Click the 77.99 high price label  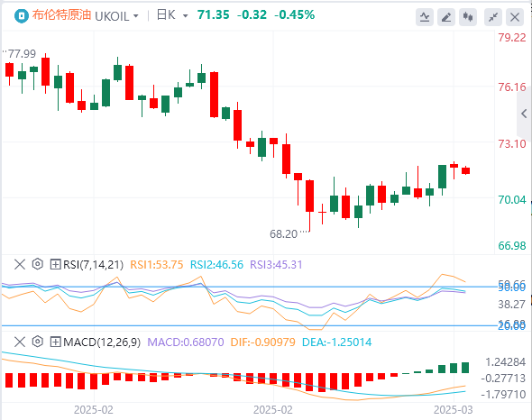22,53
